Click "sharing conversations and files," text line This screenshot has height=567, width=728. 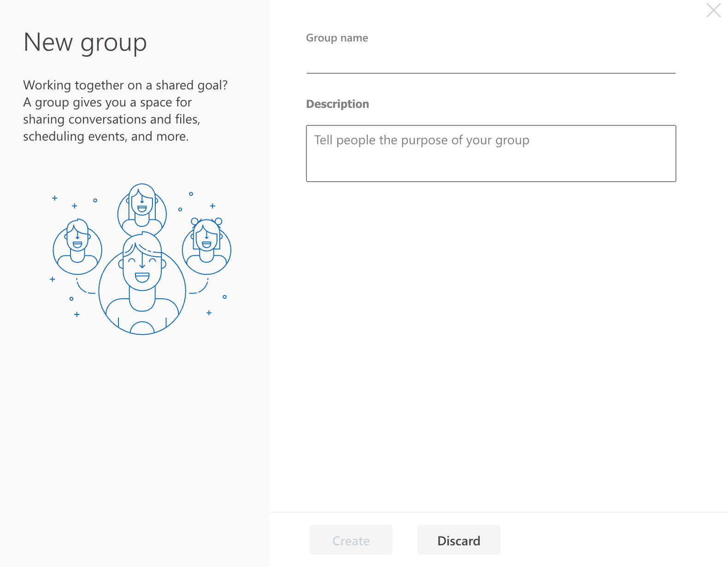click(112, 119)
